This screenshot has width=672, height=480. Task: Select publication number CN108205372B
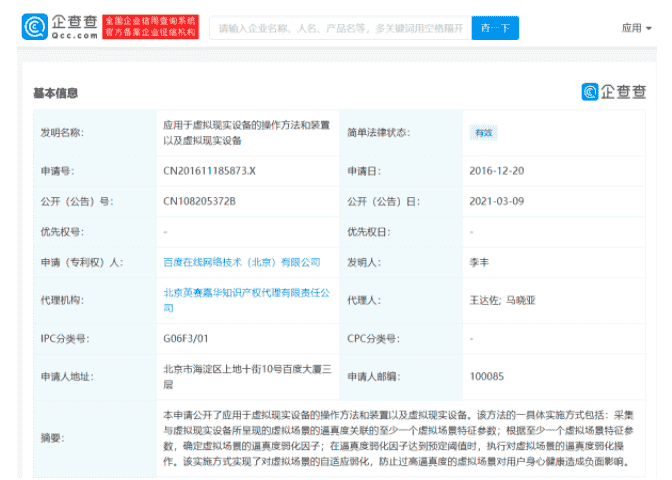199,201
